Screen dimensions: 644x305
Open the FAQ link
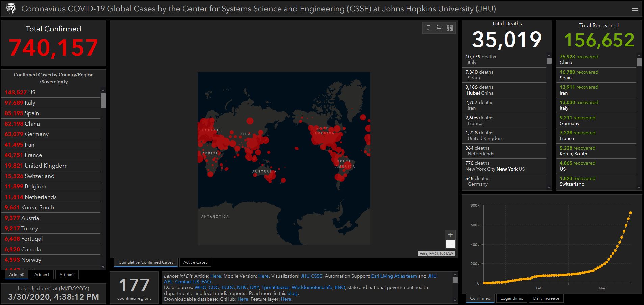pos(206,282)
